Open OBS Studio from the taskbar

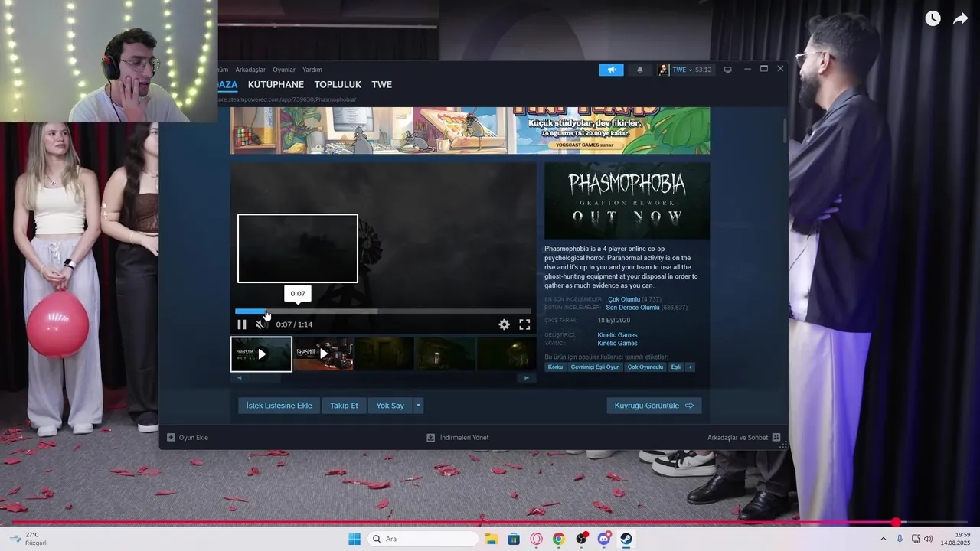click(582, 539)
